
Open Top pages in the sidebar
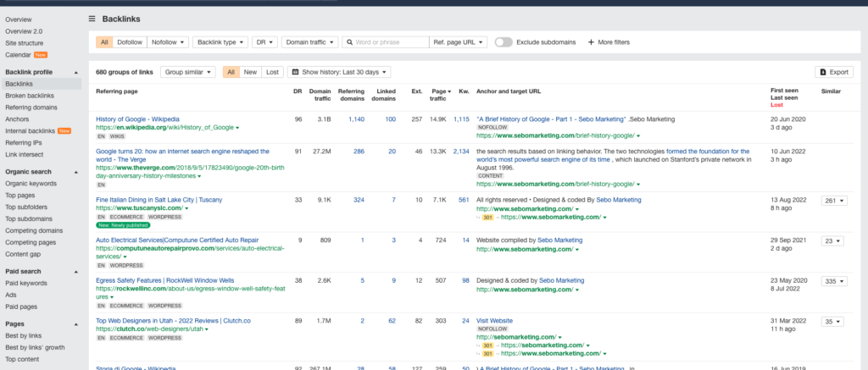coord(20,196)
